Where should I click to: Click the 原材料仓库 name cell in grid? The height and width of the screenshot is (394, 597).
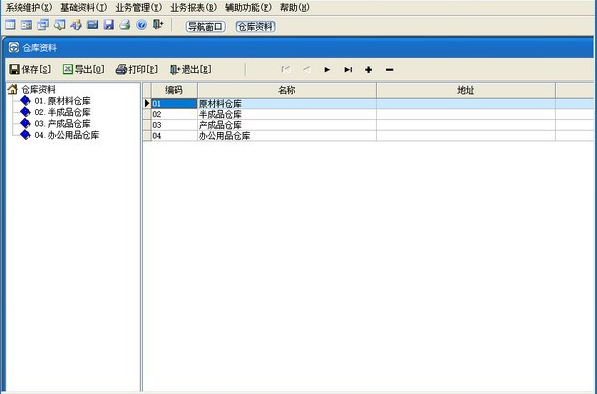[x=287, y=104]
